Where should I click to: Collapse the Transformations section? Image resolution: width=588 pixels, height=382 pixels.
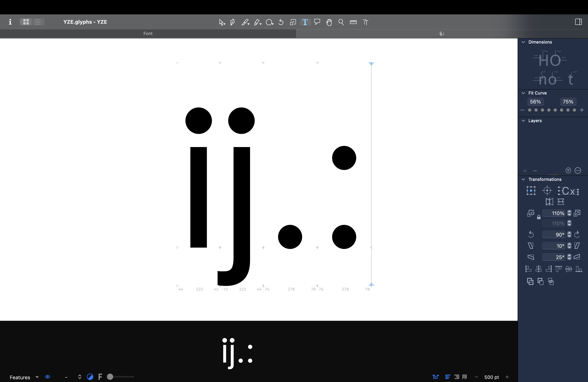(523, 179)
